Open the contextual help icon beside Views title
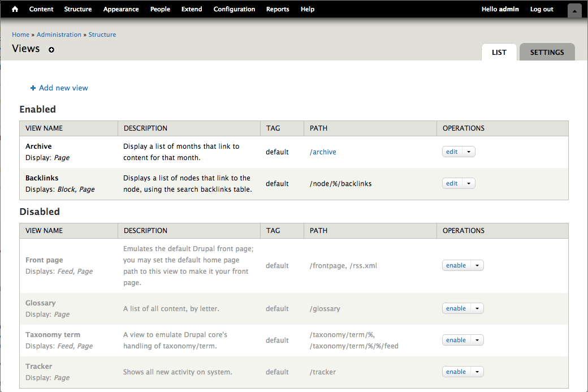Screen dimensions: 588x392 point(51,50)
